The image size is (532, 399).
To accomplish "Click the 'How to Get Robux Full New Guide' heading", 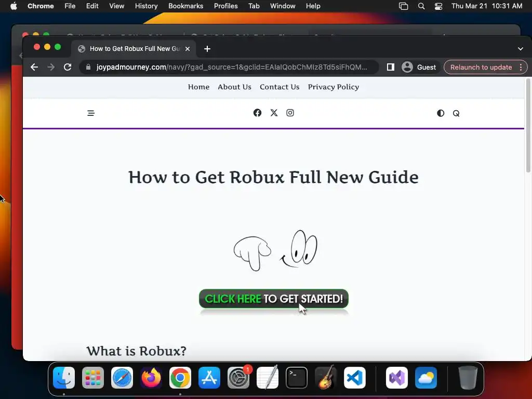I will pos(273,177).
